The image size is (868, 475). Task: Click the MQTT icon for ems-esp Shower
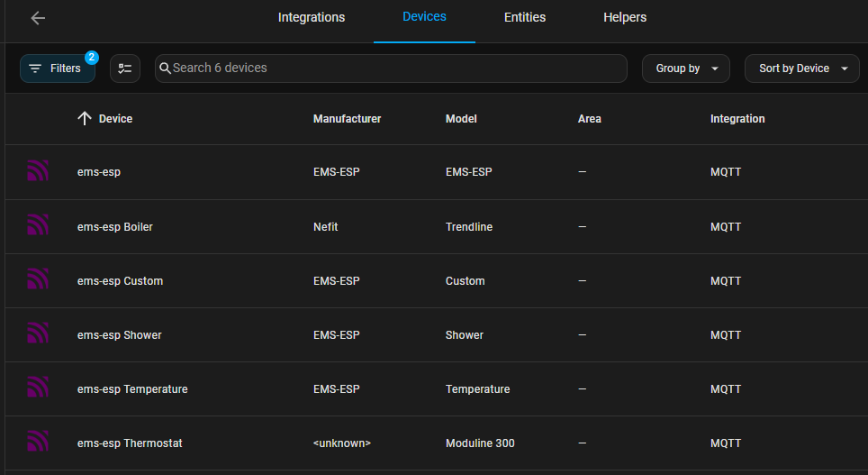(x=37, y=333)
